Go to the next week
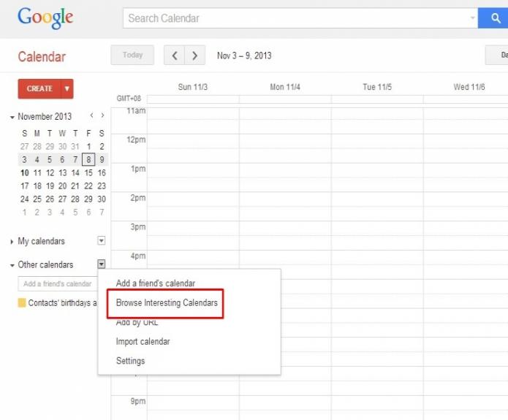Screen dimensions: 508x420 point(194,56)
